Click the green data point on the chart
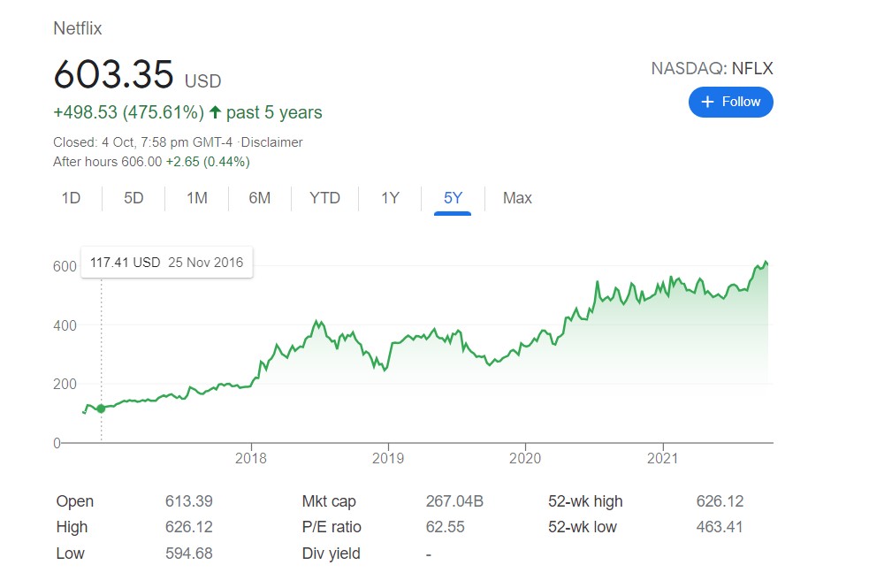The height and width of the screenshot is (588, 869). (x=101, y=409)
